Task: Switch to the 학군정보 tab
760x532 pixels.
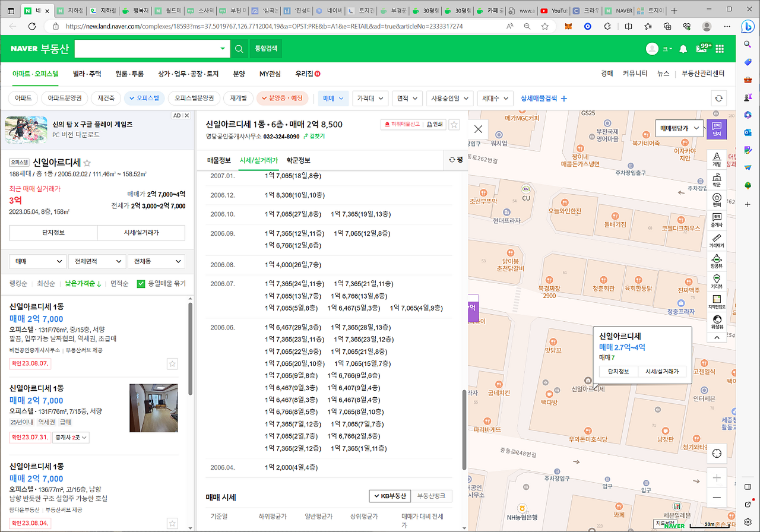Action: 298,160
